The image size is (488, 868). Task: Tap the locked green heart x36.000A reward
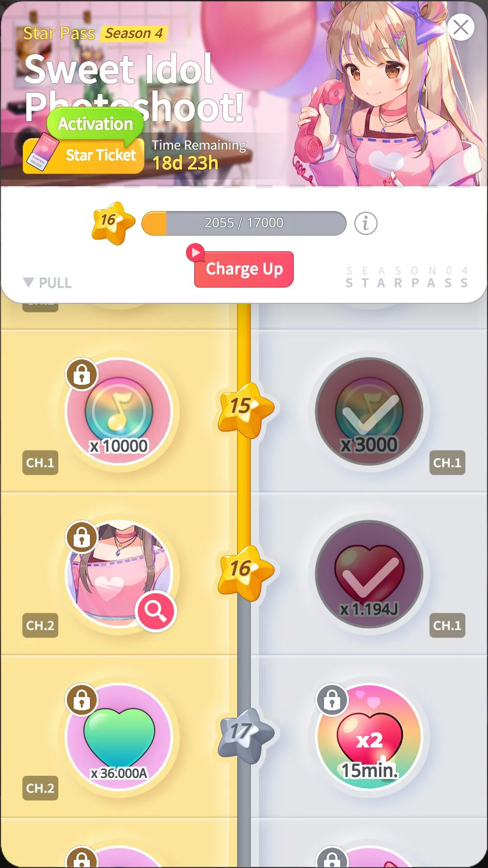click(119, 737)
